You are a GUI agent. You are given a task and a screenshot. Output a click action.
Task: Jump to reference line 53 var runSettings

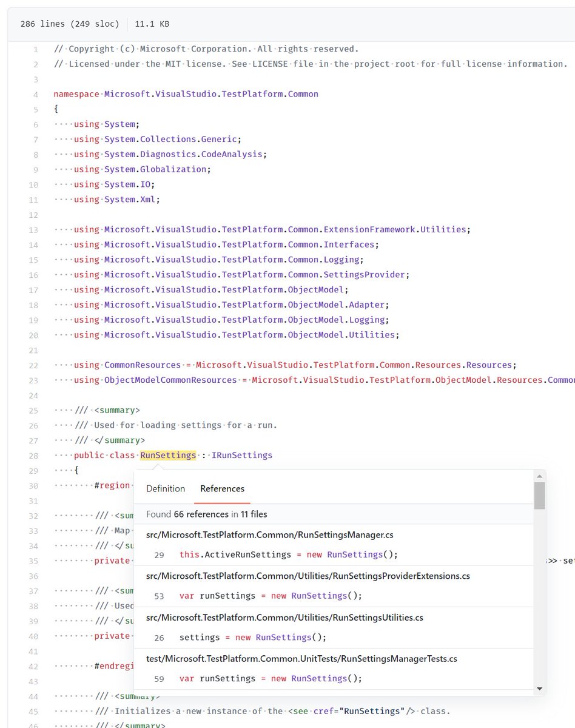[x=271, y=596]
